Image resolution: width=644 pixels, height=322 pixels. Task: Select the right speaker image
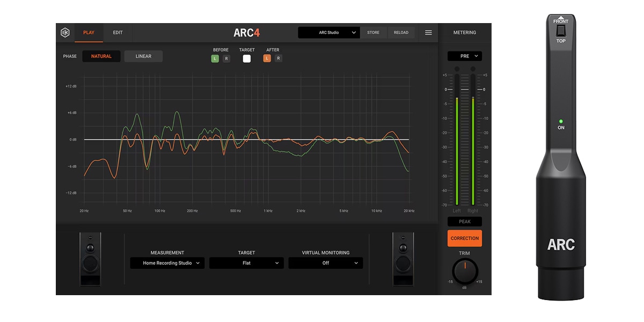click(403, 259)
